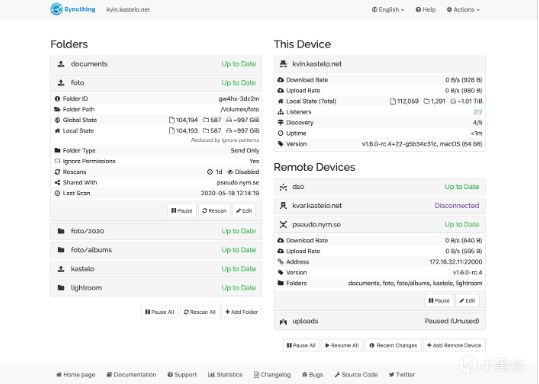Click the foto folder upload icon

click(61, 83)
